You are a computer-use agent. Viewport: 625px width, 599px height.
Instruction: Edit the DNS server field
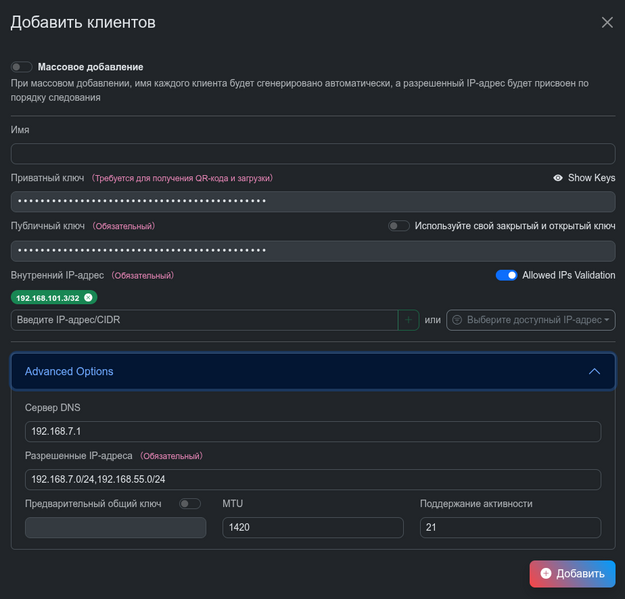pyautogui.click(x=312, y=431)
